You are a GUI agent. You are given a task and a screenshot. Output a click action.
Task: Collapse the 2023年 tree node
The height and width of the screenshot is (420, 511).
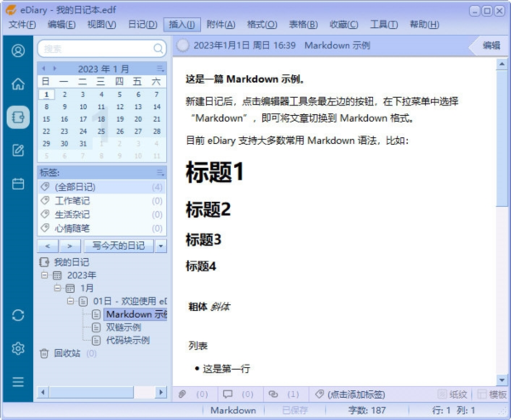(44, 275)
